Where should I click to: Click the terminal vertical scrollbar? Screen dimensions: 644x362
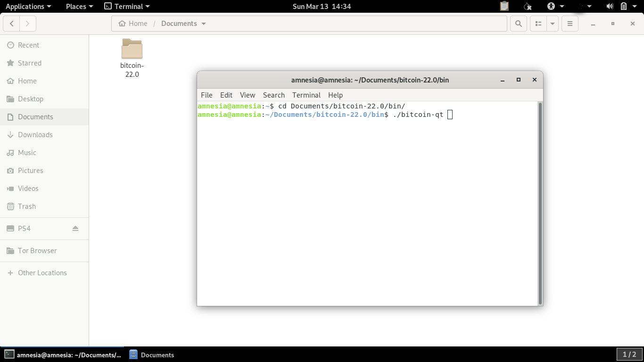pyautogui.click(x=540, y=203)
